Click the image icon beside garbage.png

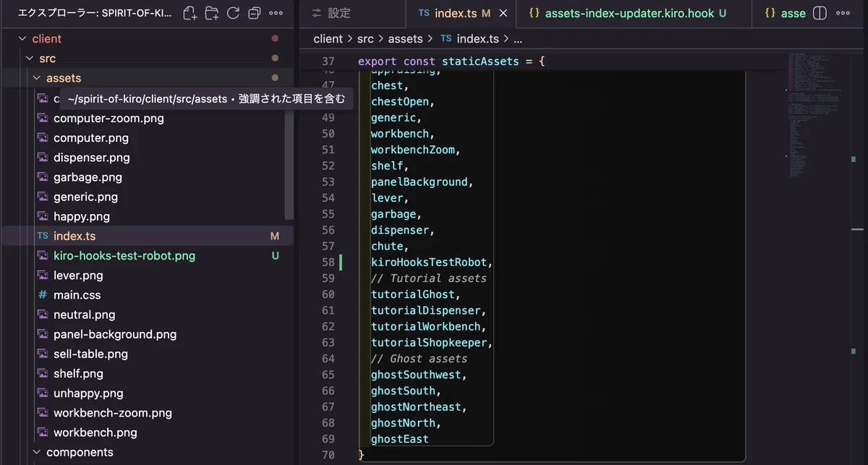tap(43, 176)
